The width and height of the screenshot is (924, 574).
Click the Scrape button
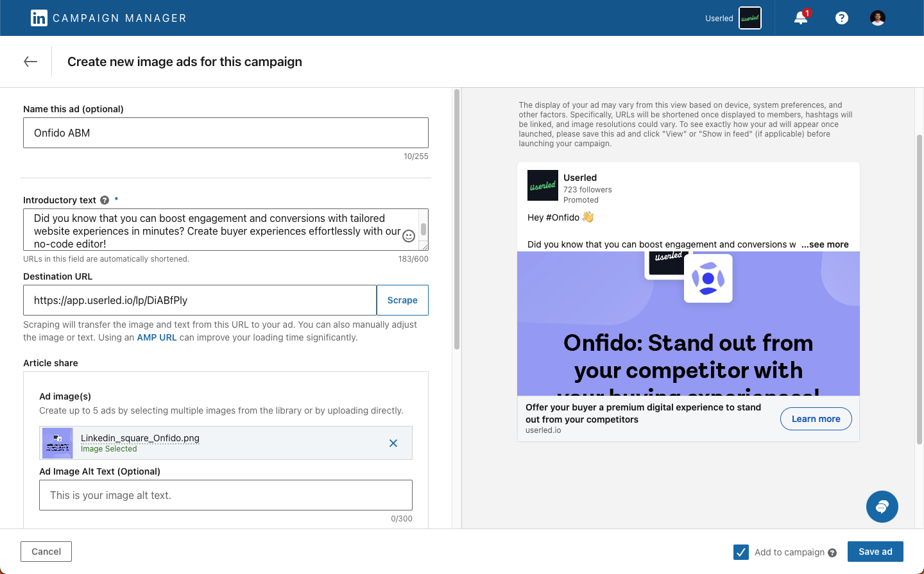pos(402,300)
